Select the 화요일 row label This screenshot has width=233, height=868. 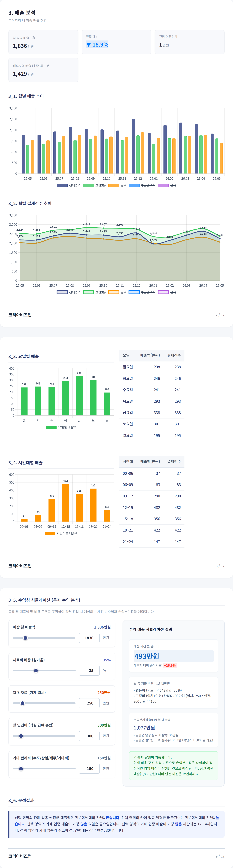pyautogui.click(x=128, y=378)
